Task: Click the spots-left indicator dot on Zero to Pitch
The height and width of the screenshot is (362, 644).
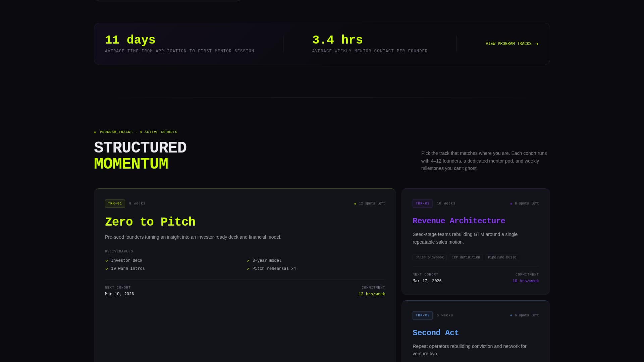Action: click(356, 203)
